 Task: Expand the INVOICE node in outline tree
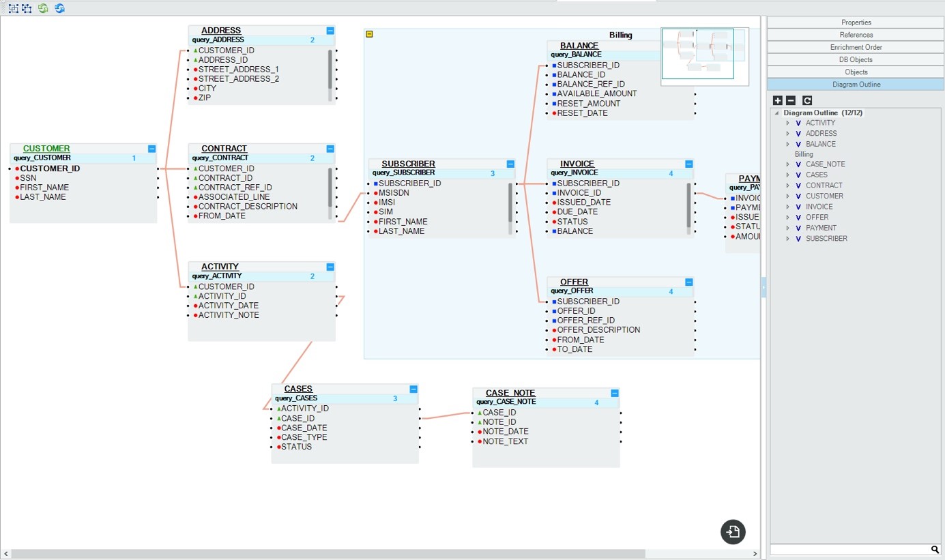787,207
